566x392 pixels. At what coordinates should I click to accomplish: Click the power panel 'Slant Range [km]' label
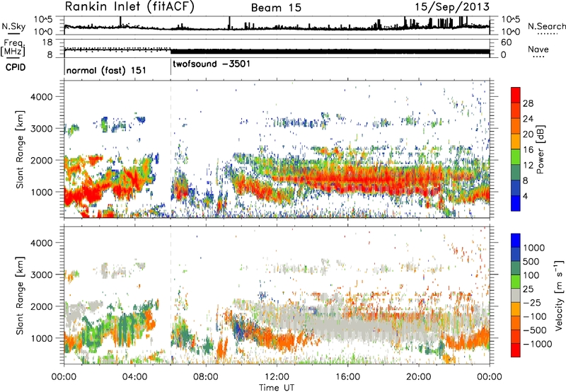pos(20,149)
